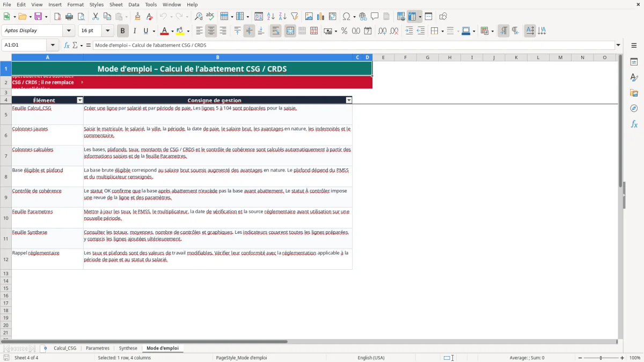The image size is (644, 362).
Task: Click the Name Box showing A1:D1
Action: coord(25,45)
